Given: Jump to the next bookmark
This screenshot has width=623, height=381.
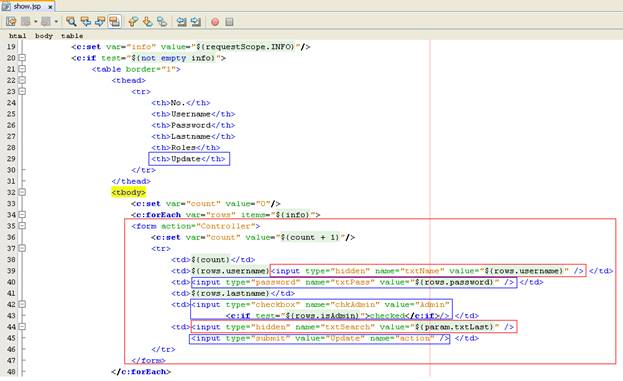Looking at the screenshot, I should [x=147, y=22].
